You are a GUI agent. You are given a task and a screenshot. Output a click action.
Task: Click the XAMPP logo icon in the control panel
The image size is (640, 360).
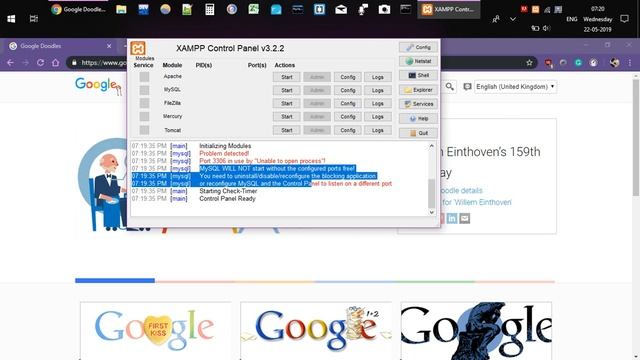138,48
